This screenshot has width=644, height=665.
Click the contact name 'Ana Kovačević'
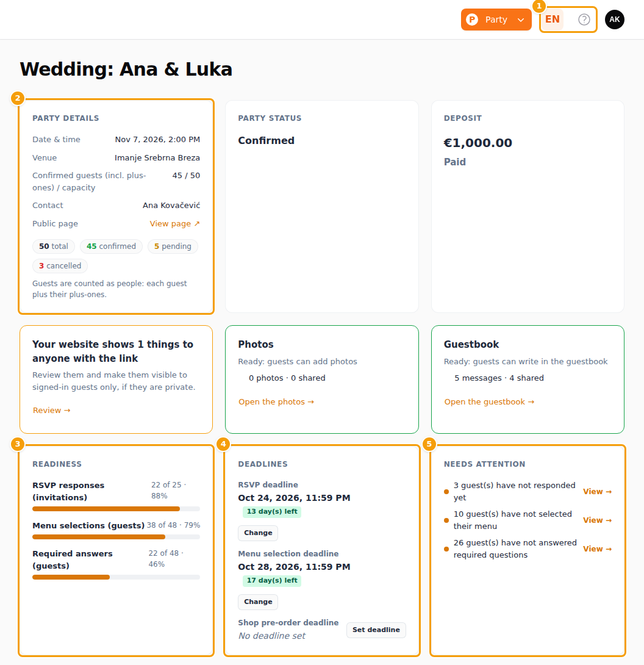point(171,205)
